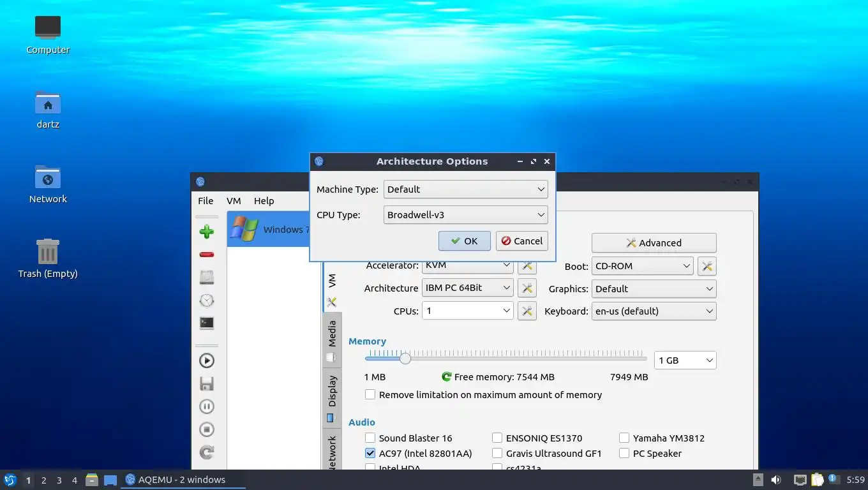The width and height of the screenshot is (868, 490).
Task: Switch to the Display vertical tab
Action: (332, 397)
